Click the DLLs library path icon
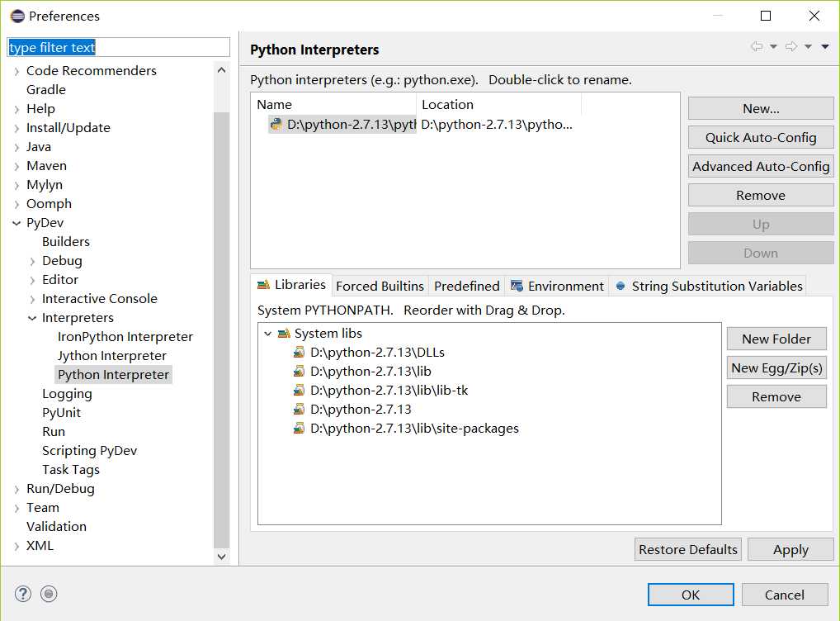 [x=299, y=353]
